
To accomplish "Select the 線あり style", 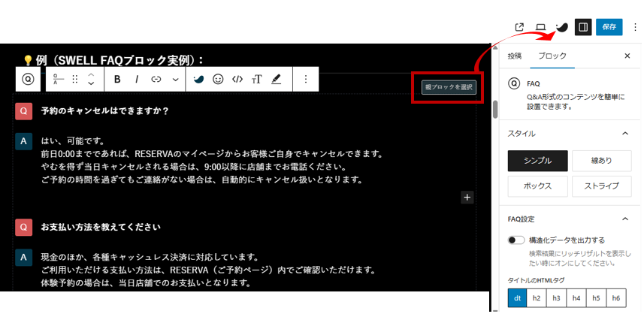I will (x=602, y=161).
